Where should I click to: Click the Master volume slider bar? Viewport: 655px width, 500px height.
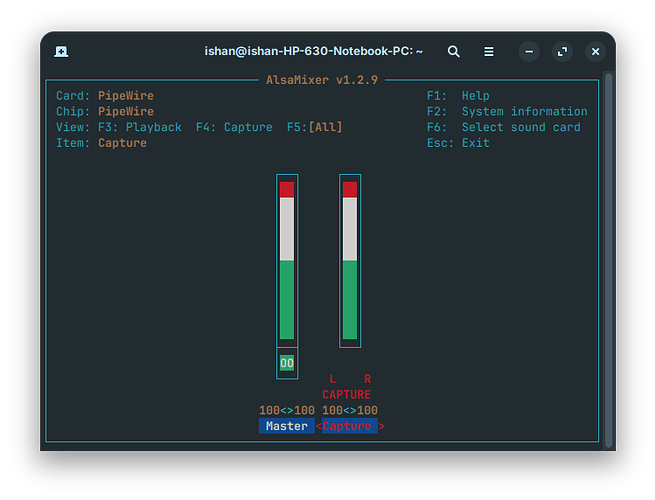[x=287, y=261]
